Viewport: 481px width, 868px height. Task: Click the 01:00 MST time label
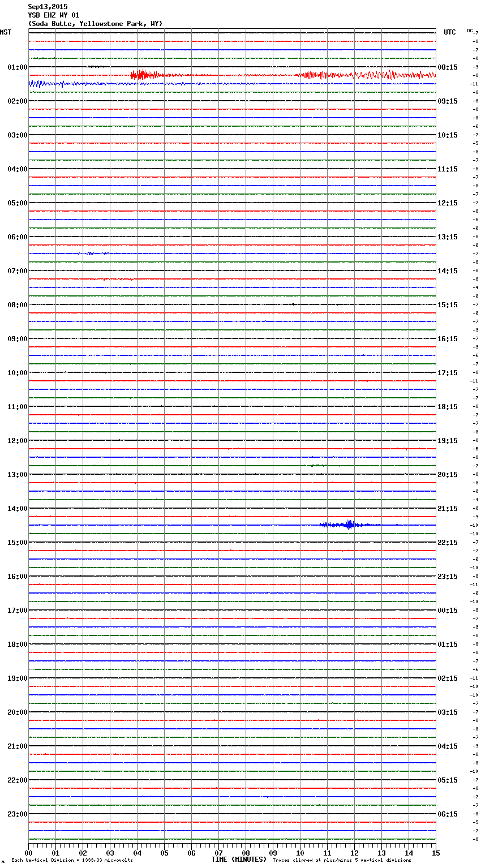click(17, 67)
